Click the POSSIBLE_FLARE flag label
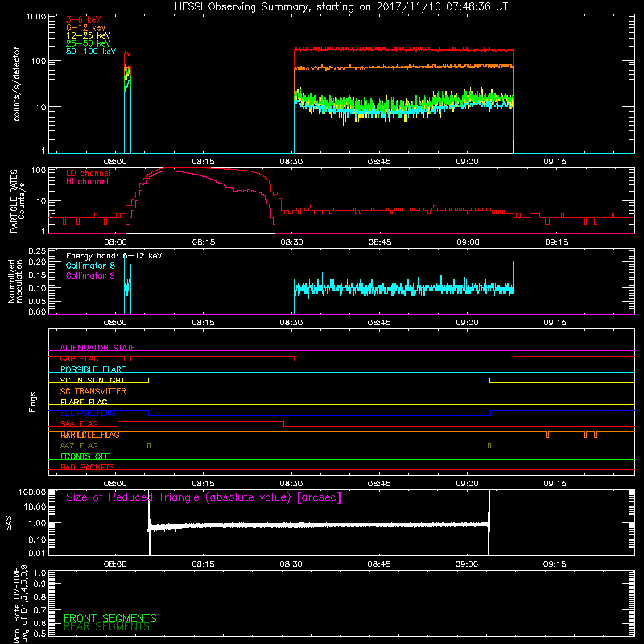This screenshot has width=644, height=644. coord(93,369)
